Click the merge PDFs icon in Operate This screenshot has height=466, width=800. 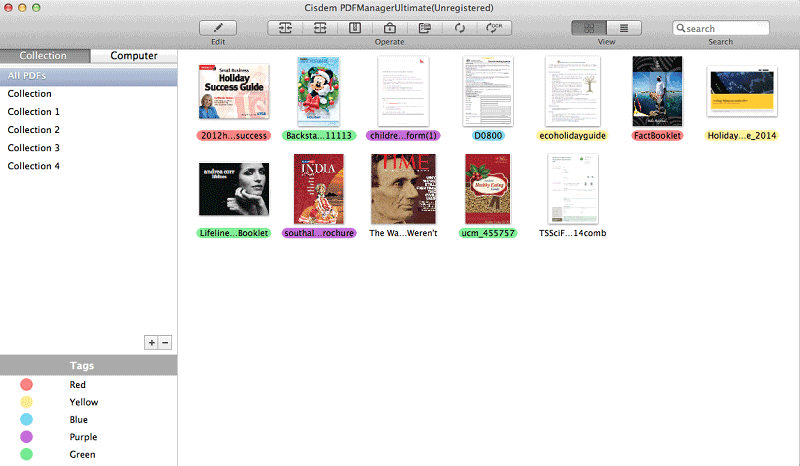(285, 28)
